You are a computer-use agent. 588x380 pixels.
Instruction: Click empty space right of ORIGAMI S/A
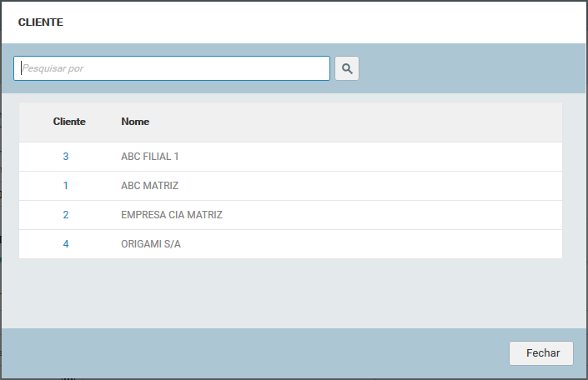pyautogui.click(x=375, y=244)
